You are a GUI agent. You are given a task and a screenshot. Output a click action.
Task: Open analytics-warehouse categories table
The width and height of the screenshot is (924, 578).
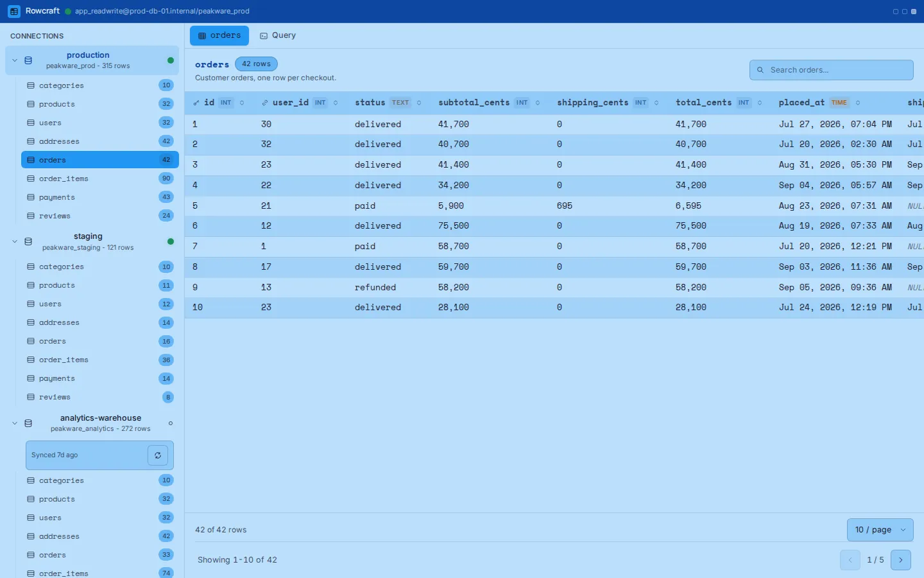[100, 480]
